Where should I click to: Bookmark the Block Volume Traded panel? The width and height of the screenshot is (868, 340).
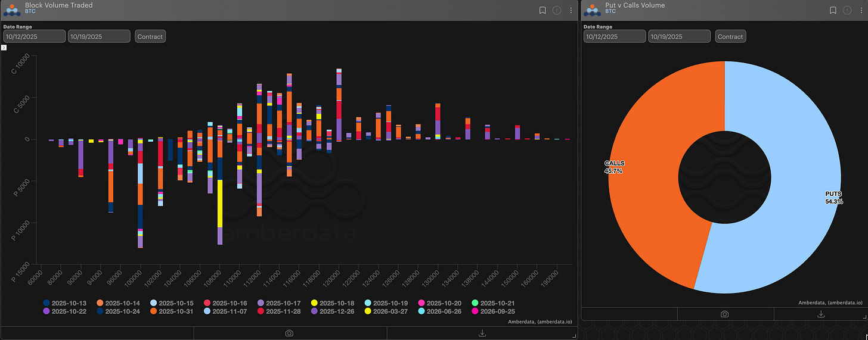[x=542, y=10]
